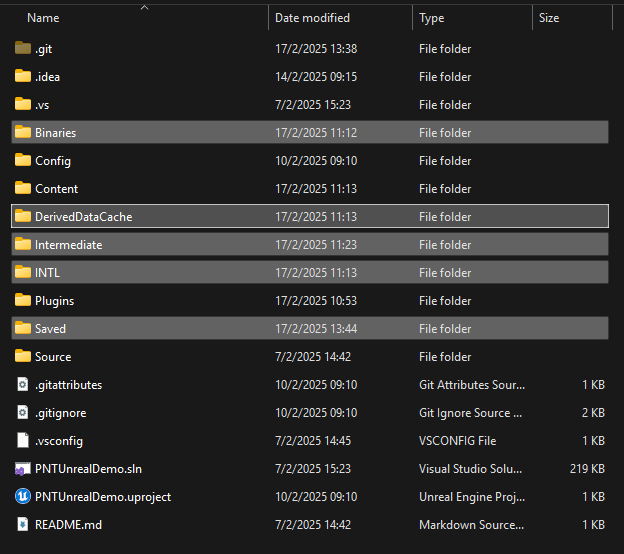Click the VSCONFIG File type cell
Viewport: 624px width, 554px height.
(x=458, y=441)
